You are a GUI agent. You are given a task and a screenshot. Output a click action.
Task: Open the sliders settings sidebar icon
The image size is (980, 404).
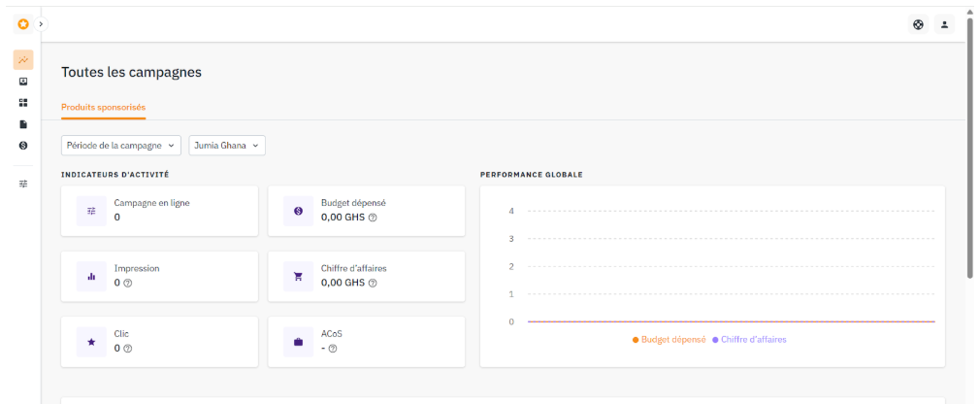coord(23,184)
